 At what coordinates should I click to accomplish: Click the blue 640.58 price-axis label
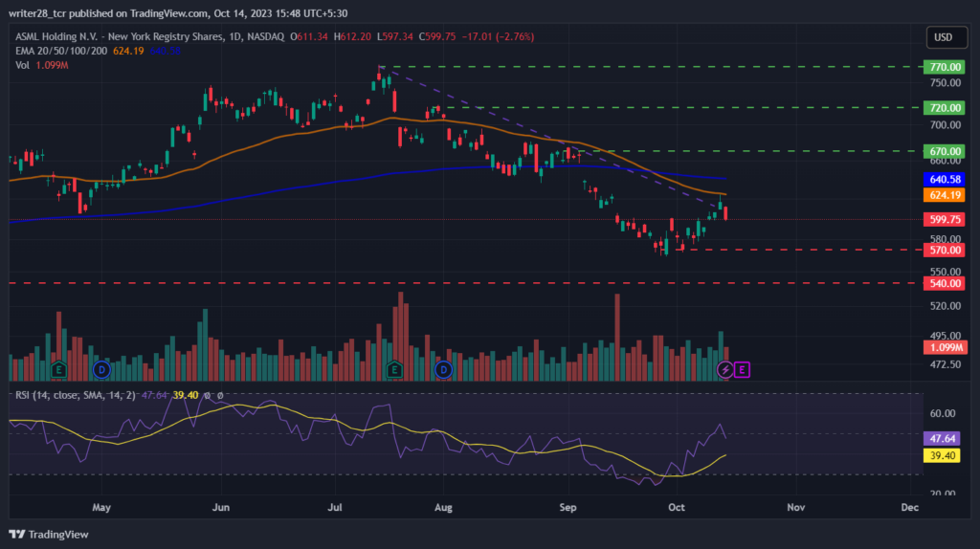coord(945,179)
